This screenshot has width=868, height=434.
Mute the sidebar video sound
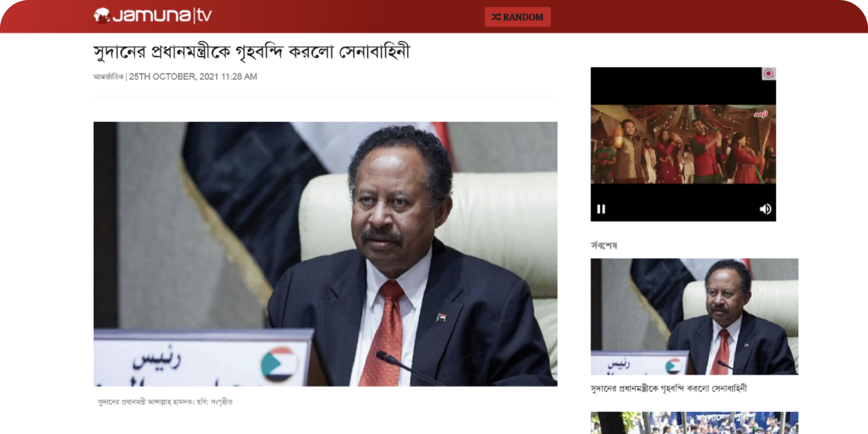[765, 209]
